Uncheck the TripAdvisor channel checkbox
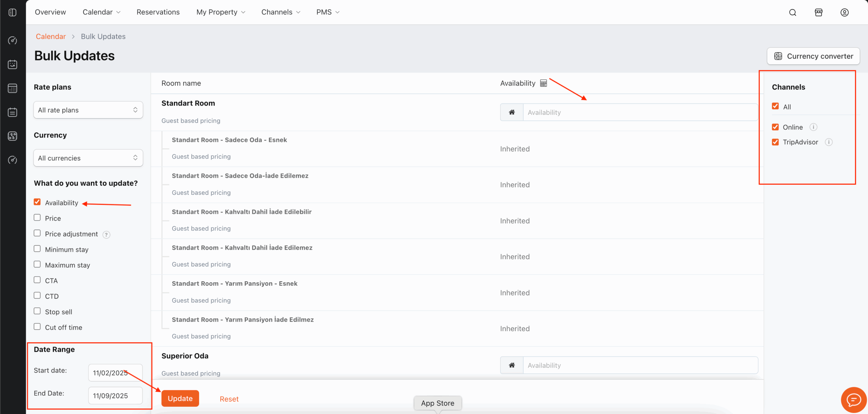The height and width of the screenshot is (414, 868). coord(775,142)
